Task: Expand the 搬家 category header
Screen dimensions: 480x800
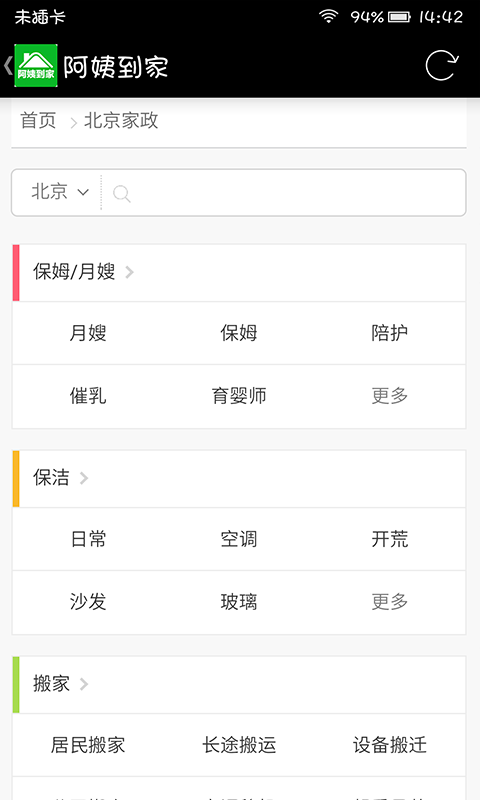Action: [239, 684]
